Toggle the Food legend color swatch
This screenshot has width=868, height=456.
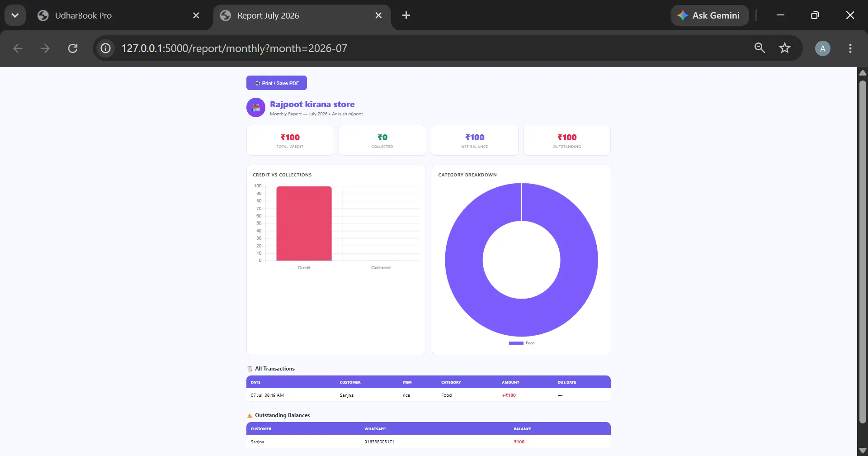(x=516, y=343)
